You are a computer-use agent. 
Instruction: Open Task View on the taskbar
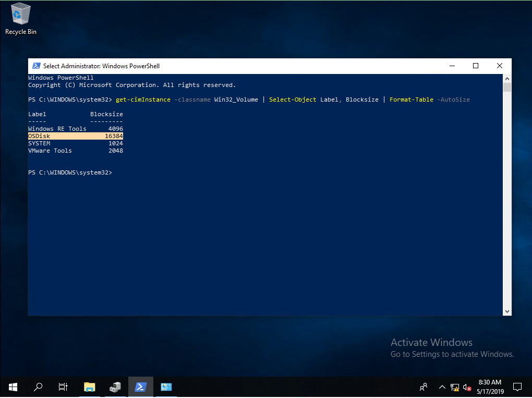pyautogui.click(x=63, y=387)
